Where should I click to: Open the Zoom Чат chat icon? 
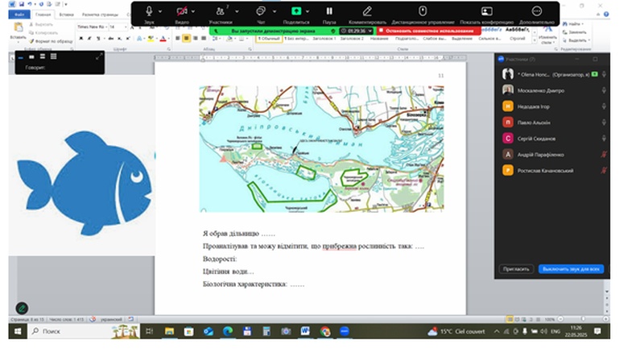[260, 10]
